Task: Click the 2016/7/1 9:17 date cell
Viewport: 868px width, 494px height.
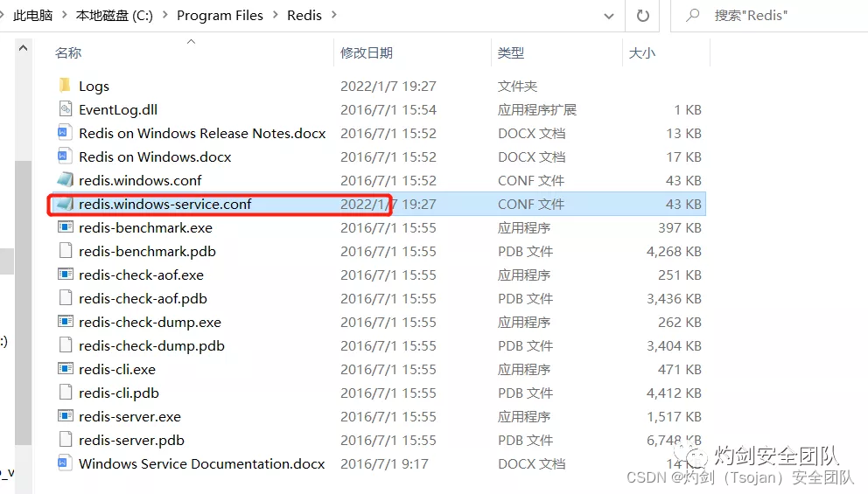Action: 384,463
